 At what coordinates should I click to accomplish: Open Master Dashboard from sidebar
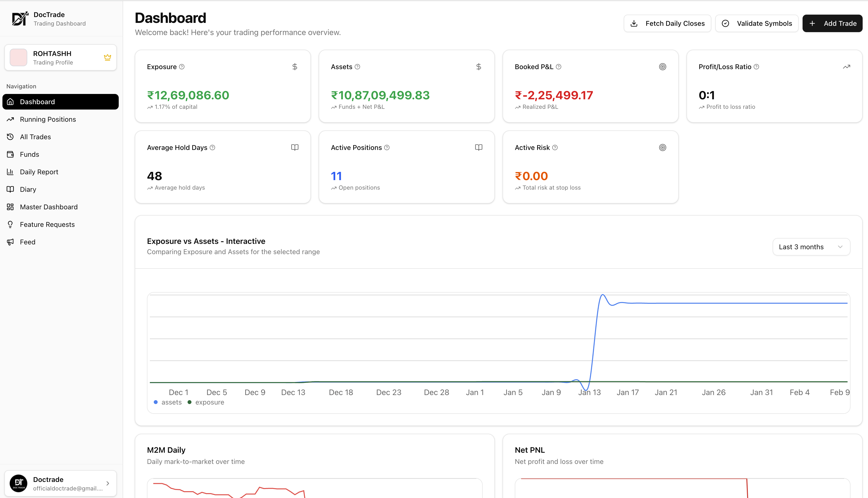(x=49, y=207)
